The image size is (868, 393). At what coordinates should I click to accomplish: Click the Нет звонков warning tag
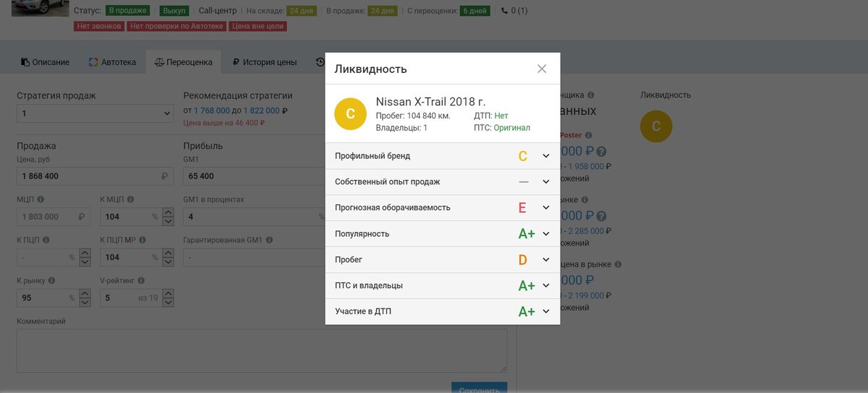tap(99, 26)
